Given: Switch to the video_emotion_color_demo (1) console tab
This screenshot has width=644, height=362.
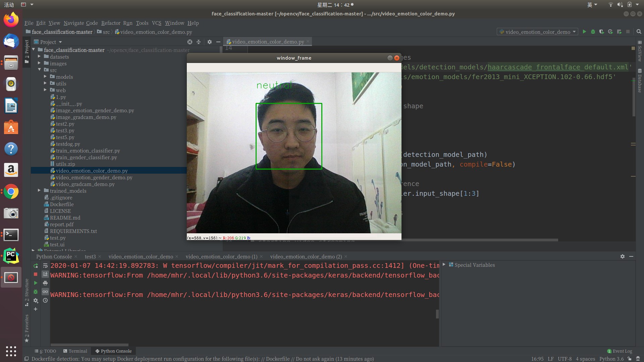Looking at the screenshot, I should pos(221,256).
